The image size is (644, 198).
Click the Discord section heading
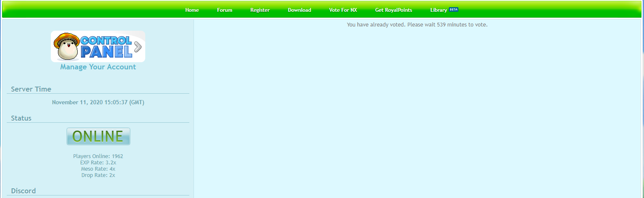point(23,191)
